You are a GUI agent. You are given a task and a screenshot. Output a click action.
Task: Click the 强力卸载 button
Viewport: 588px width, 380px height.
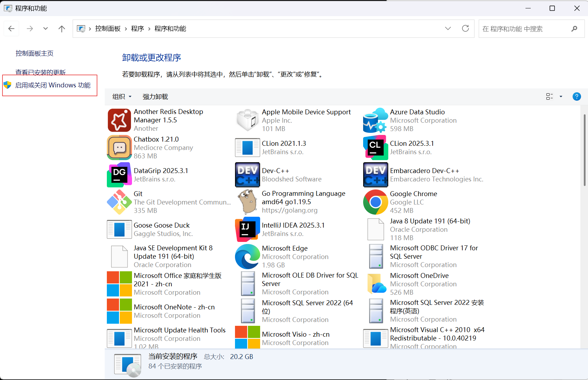[155, 96]
